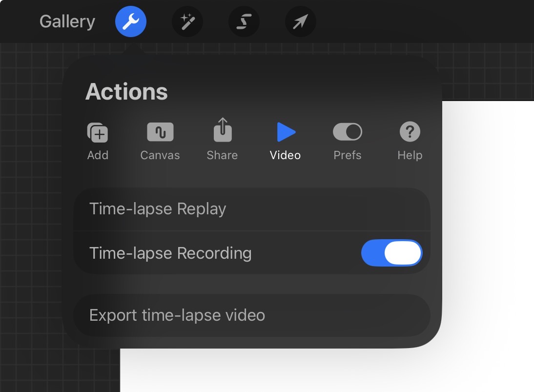Open the Help tab
534x392 pixels.
coord(410,141)
